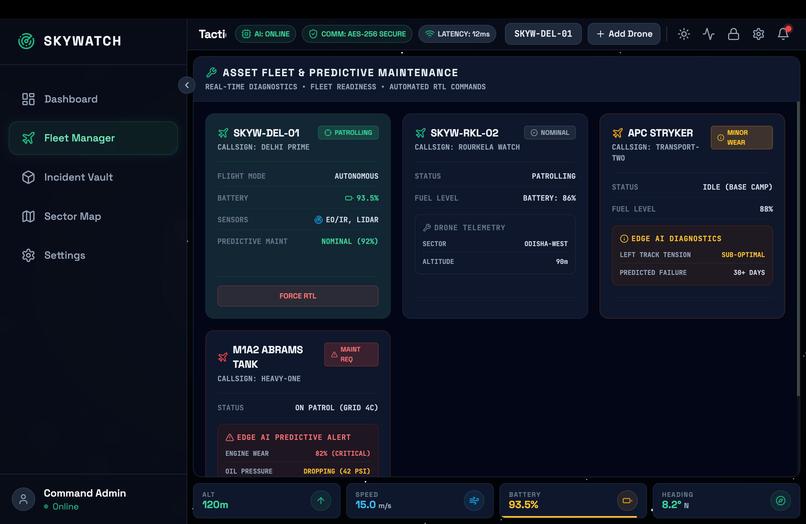The width and height of the screenshot is (806, 524).
Task: Open the SKYW-DEL-01 drone selector
Action: (x=543, y=34)
